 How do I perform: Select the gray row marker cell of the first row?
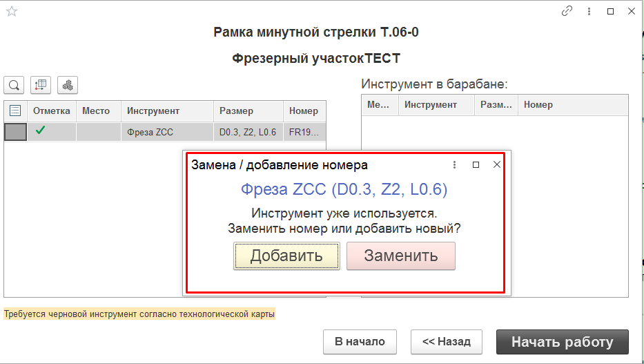click(15, 132)
